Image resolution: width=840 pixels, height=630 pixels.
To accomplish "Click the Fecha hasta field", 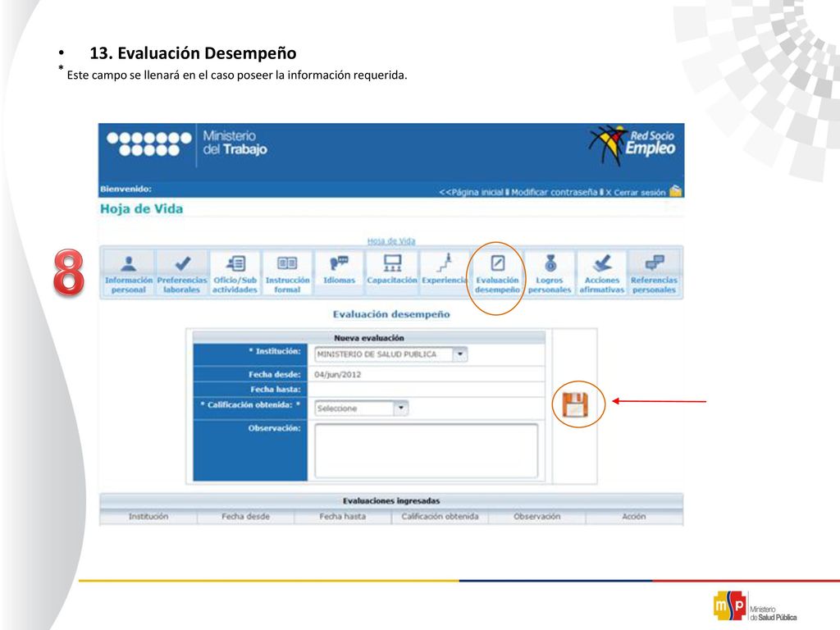I will pyautogui.click(x=427, y=390).
